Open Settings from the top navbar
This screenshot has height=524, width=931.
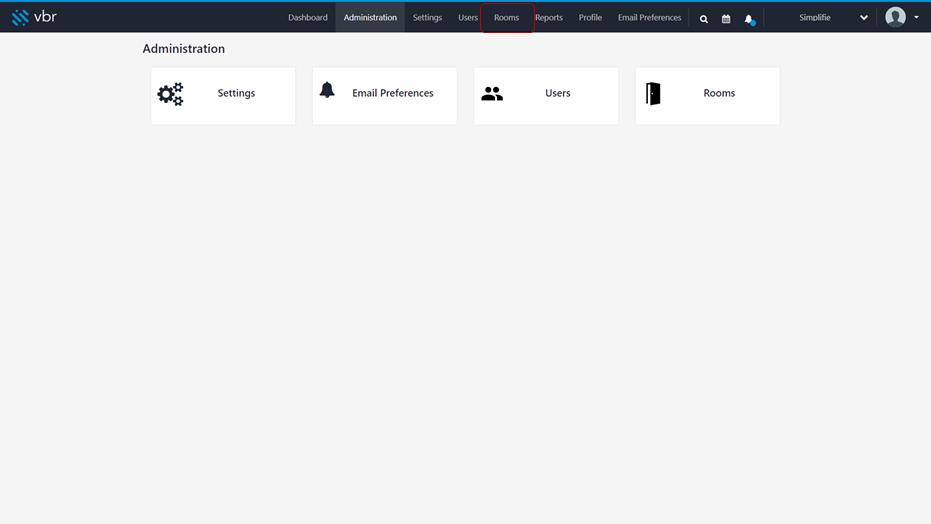pos(428,18)
